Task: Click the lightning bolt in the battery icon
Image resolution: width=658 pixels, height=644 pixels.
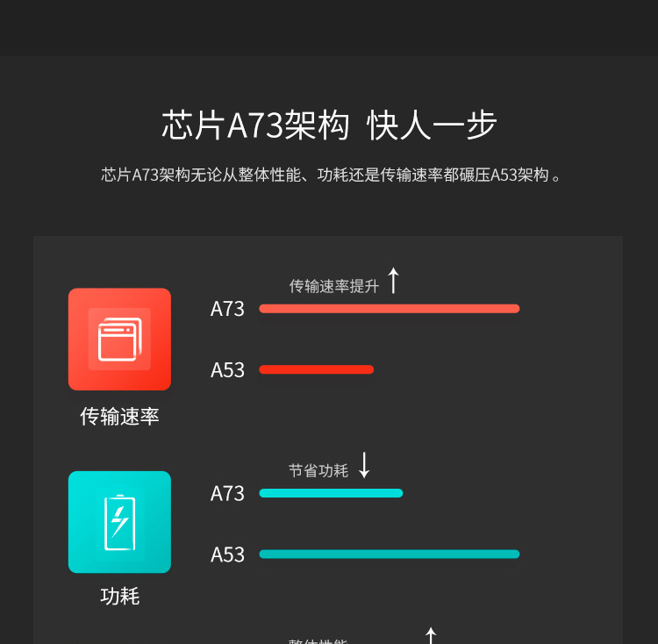Action: [x=119, y=521]
